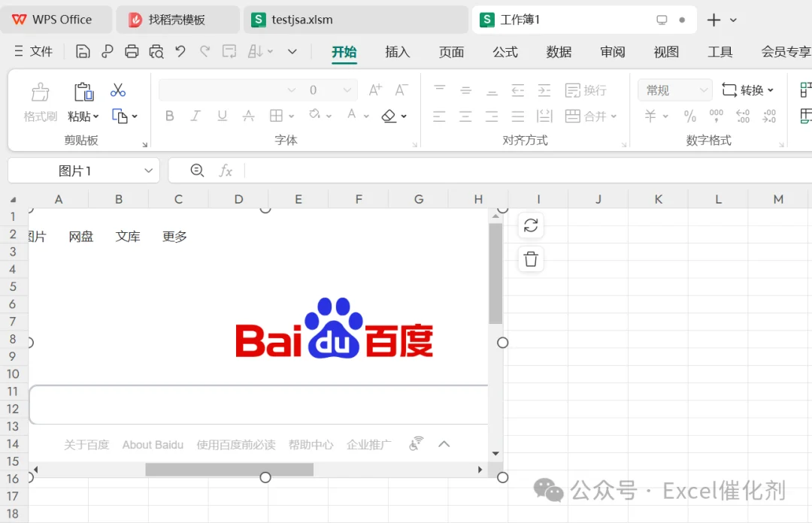Apply fill color with paint bucket
Image resolution: width=812 pixels, height=523 pixels.
pos(314,114)
